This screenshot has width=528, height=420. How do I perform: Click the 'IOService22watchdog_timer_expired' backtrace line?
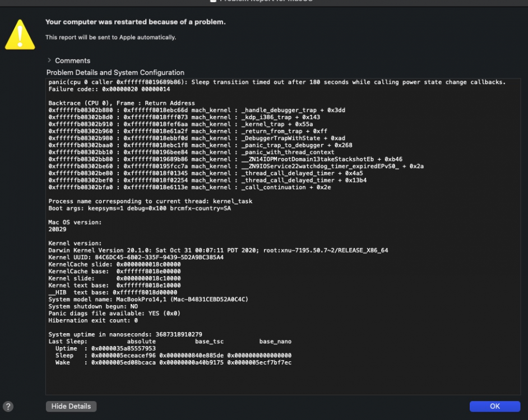[236, 166]
